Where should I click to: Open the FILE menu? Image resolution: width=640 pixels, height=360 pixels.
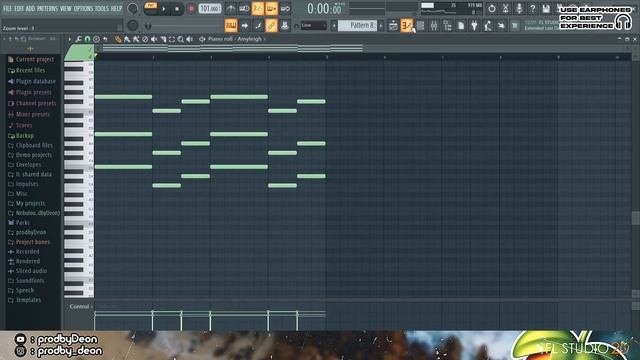click(7, 8)
